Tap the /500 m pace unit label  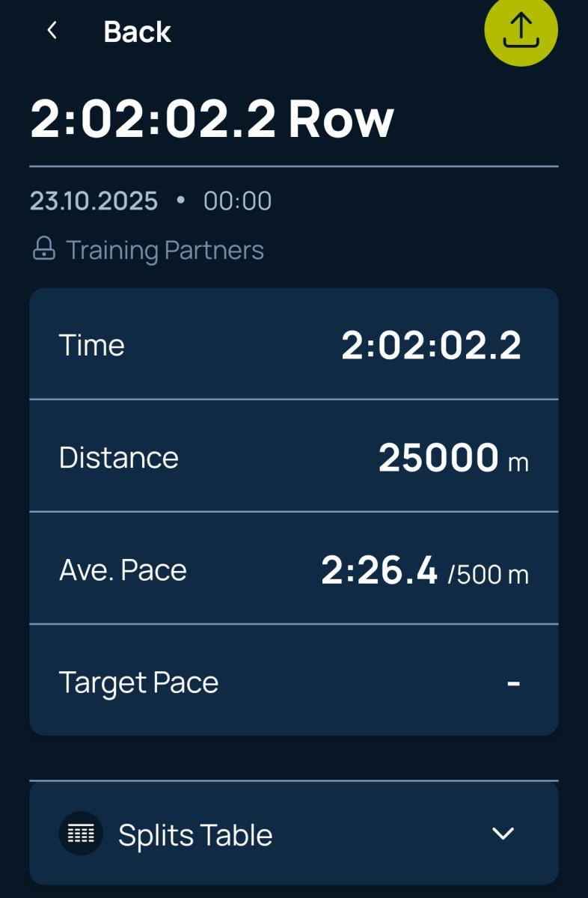pos(489,574)
